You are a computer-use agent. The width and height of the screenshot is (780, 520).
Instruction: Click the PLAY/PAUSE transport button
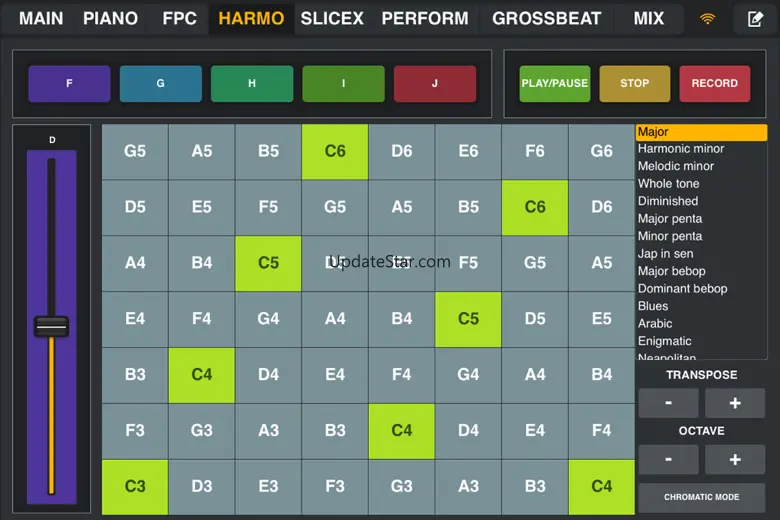click(555, 84)
